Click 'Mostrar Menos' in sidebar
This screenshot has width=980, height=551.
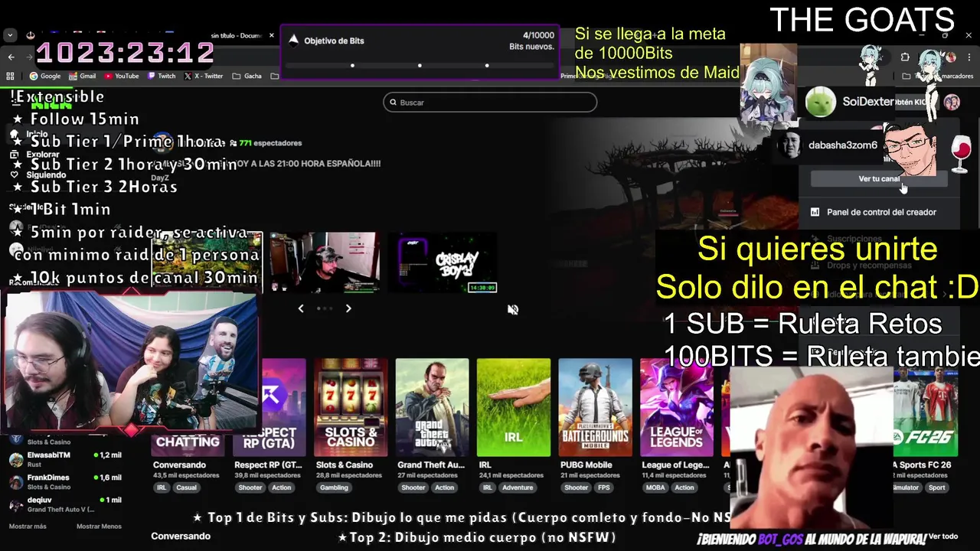[99, 527]
